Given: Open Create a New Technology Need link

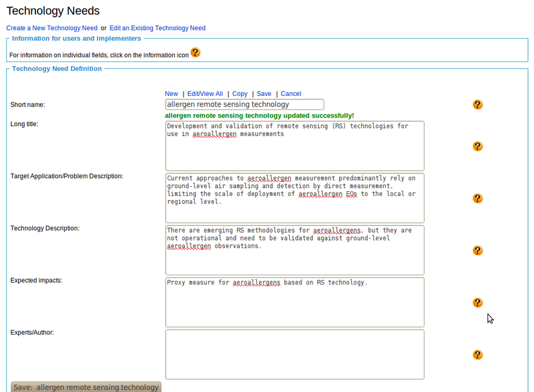Looking at the screenshot, I should (x=52, y=28).
